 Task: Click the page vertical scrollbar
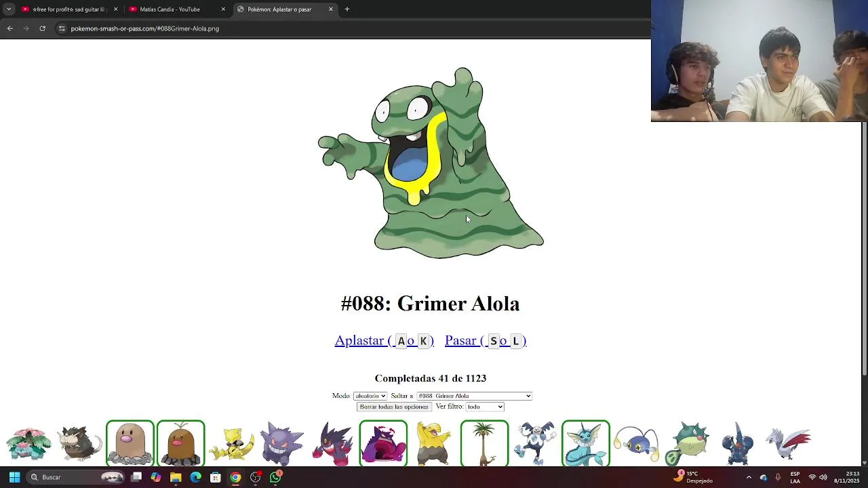pyautogui.click(x=864, y=249)
